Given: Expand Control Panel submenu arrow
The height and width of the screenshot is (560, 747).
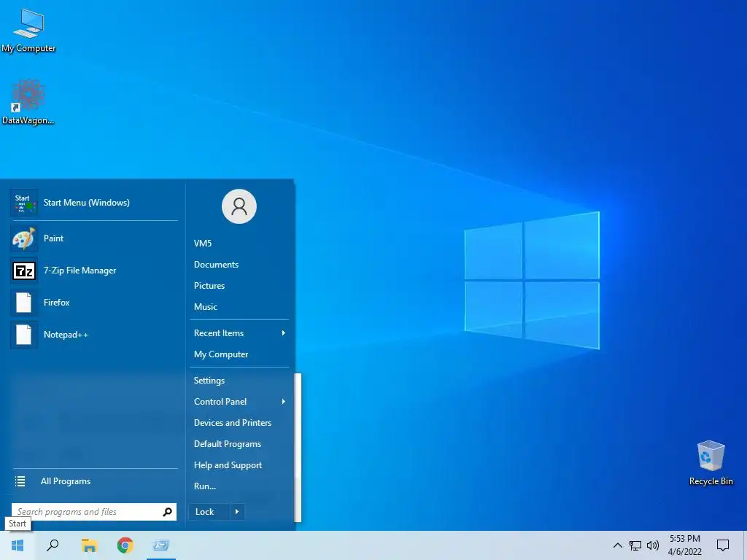Looking at the screenshot, I should 284,402.
